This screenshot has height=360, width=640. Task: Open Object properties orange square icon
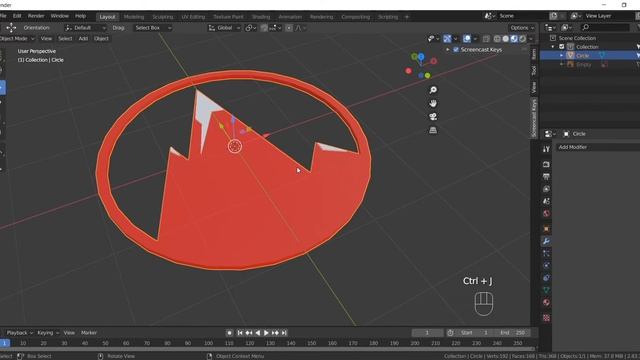pyautogui.click(x=546, y=229)
